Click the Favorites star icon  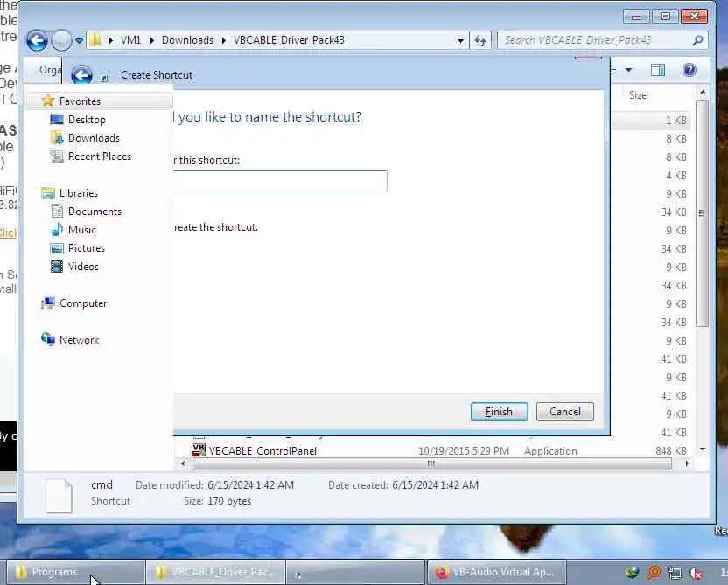point(48,101)
